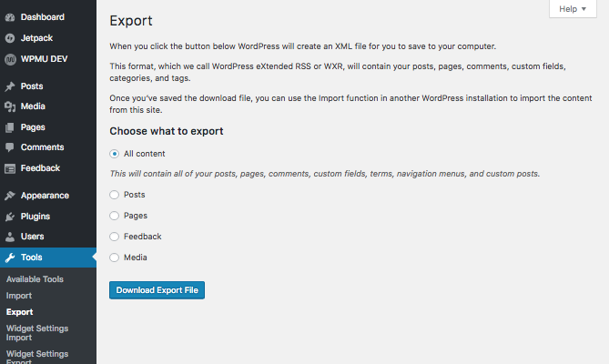
Task: Open the Dashboard menu label
Action: click(43, 17)
